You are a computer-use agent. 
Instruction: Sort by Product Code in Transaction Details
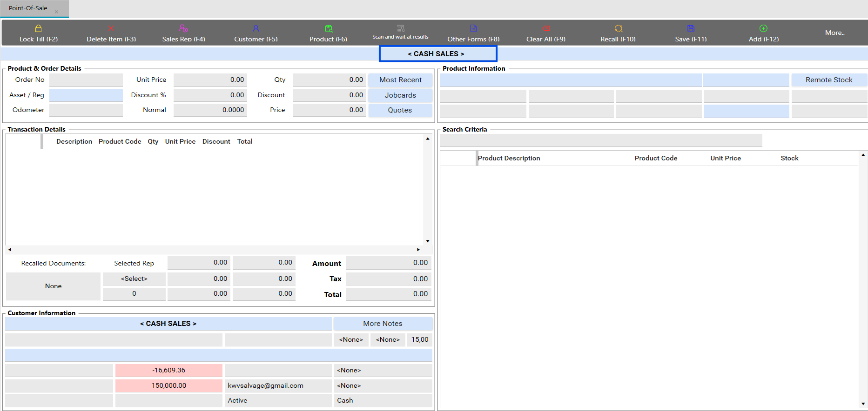click(120, 141)
